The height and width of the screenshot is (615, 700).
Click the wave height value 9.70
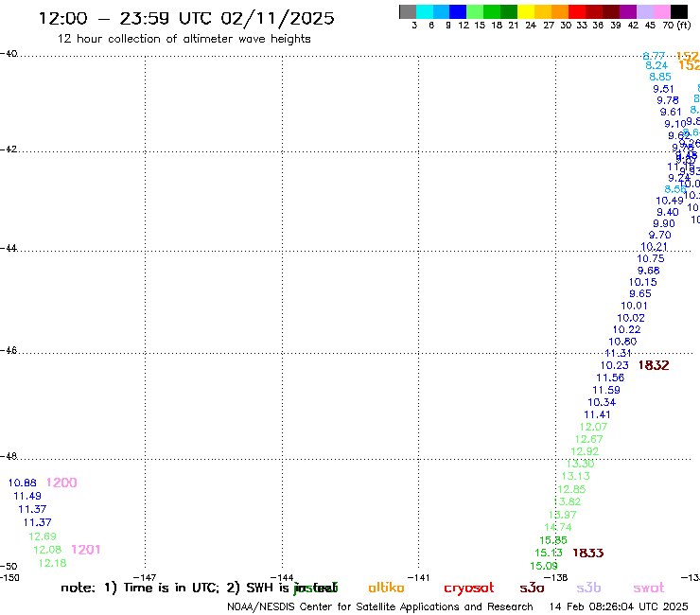[x=660, y=235]
